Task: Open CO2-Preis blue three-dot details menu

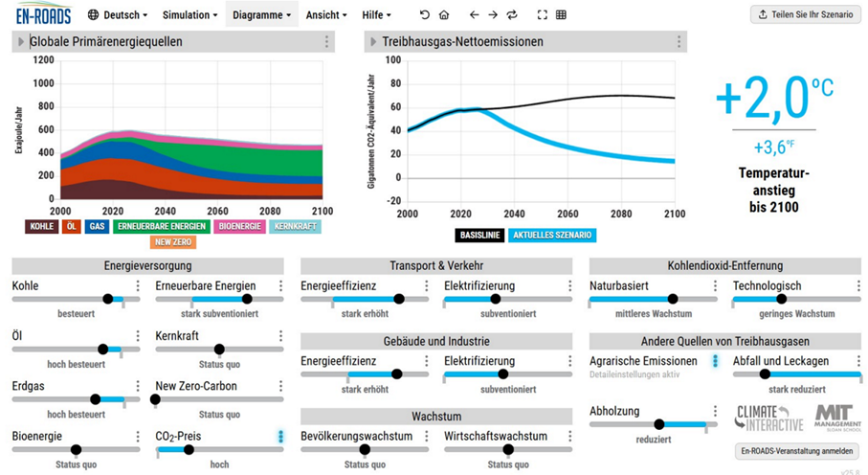Action: click(280, 437)
